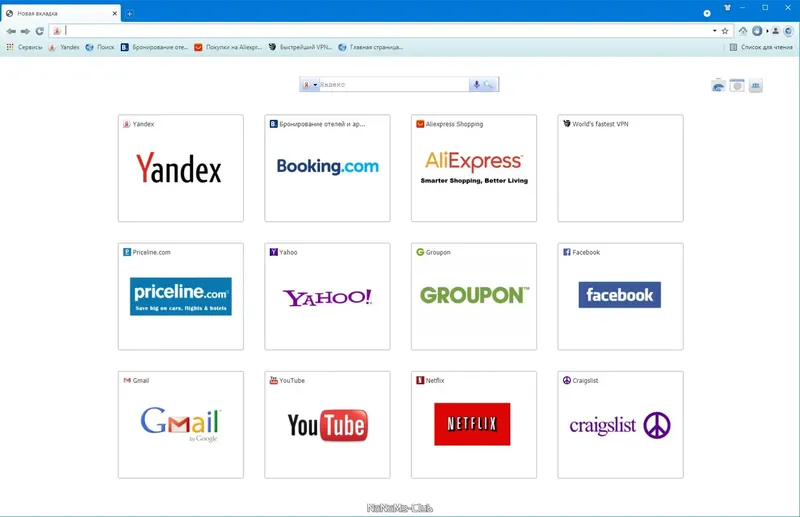Open the Craigslist speed dial tile

[620, 425]
